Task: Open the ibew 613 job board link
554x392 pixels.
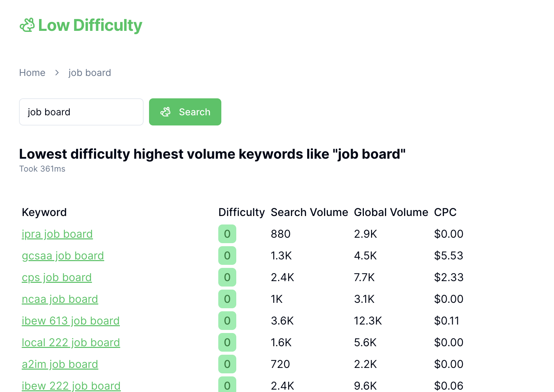Action: (71, 321)
